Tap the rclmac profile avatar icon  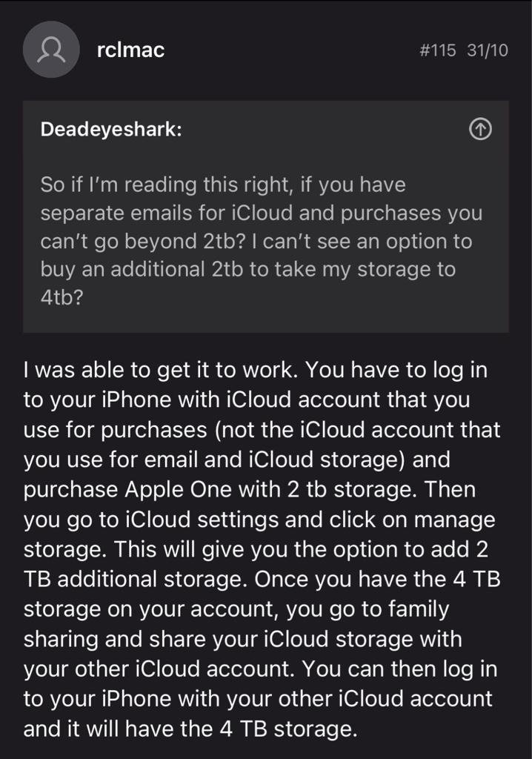(x=50, y=50)
